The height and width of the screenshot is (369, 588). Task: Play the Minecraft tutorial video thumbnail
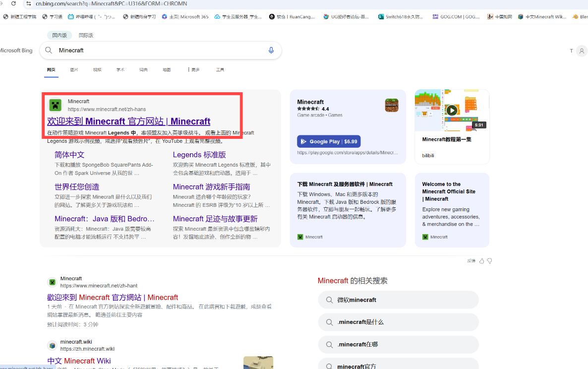coord(452,110)
